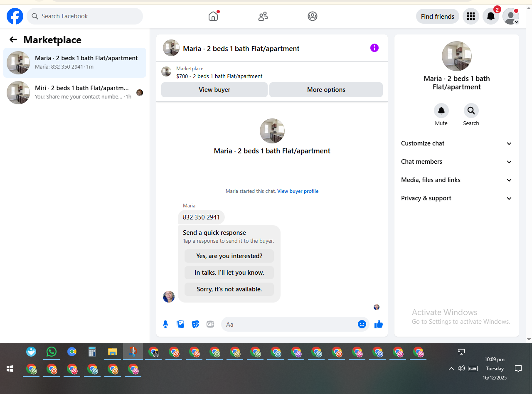Expand Privacy & support section
The height and width of the screenshot is (394, 532).
click(457, 198)
